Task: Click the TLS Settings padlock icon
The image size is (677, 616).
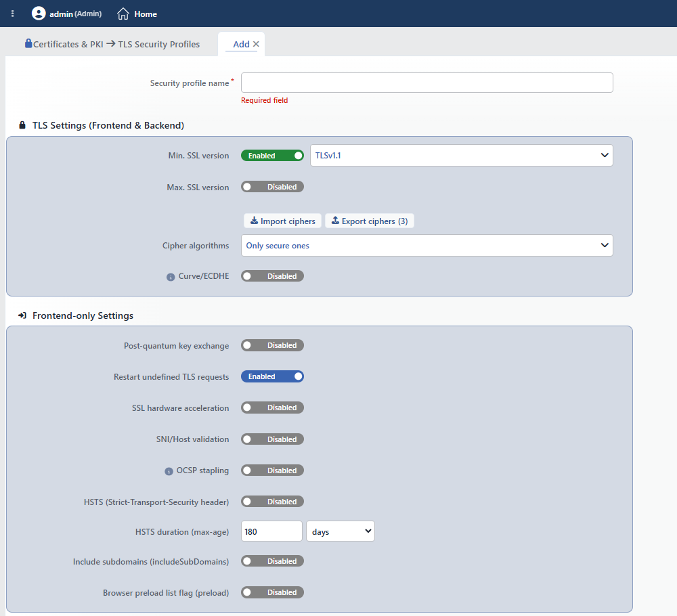Action: tap(22, 125)
